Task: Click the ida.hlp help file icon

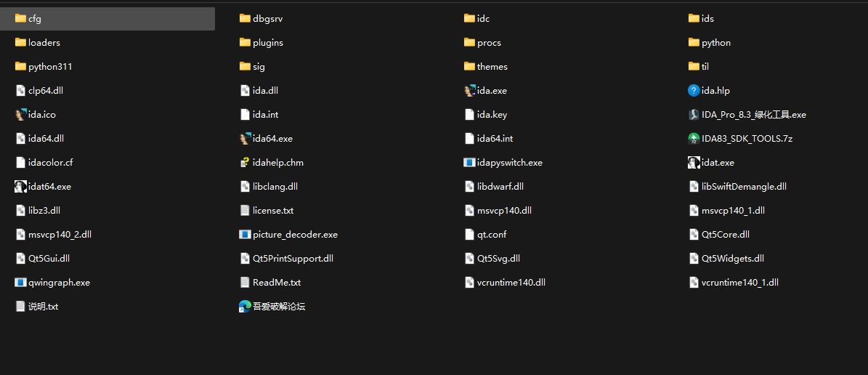Action: click(694, 90)
